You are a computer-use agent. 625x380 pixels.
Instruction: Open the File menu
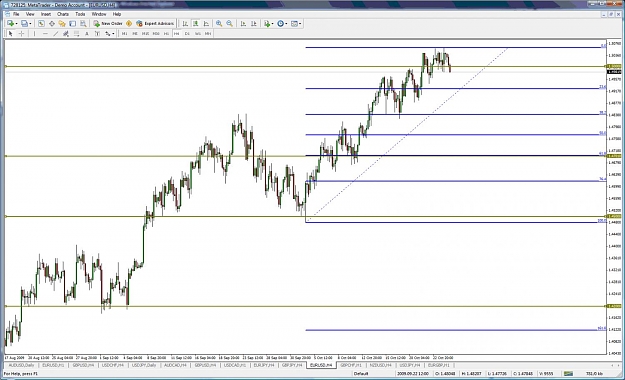click(x=16, y=14)
